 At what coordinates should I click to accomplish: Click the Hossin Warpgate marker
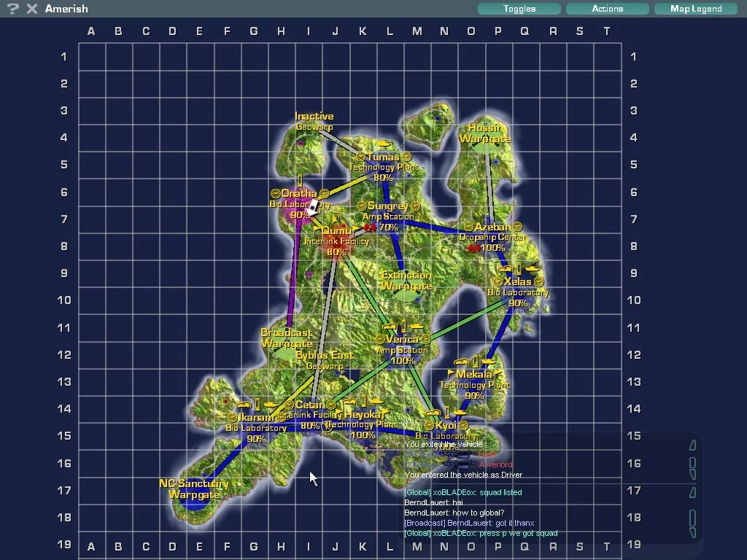click(484, 133)
